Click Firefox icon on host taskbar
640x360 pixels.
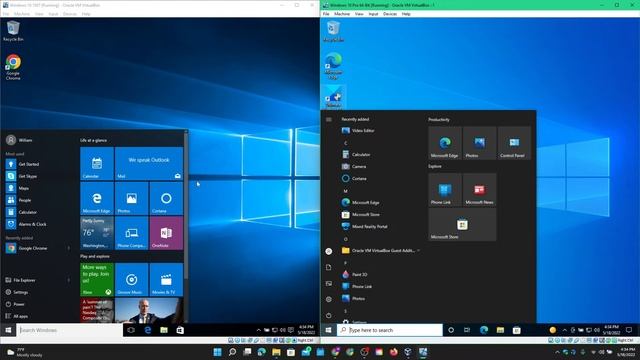[393, 352]
